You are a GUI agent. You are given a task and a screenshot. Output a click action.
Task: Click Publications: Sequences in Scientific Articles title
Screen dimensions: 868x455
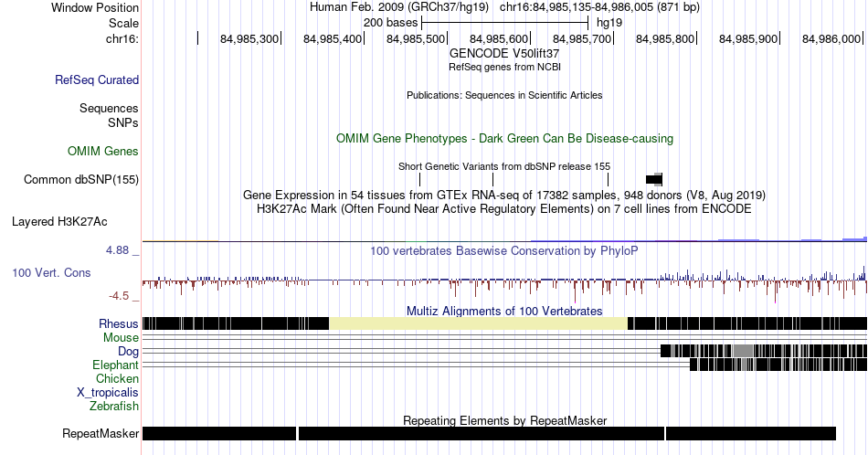pyautogui.click(x=504, y=95)
